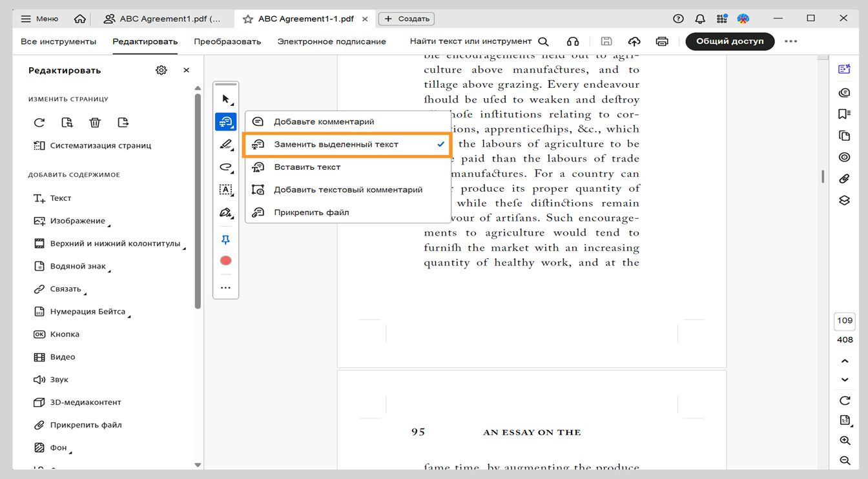Open the user profile avatar
This screenshot has width=868, height=479.
[743, 19]
